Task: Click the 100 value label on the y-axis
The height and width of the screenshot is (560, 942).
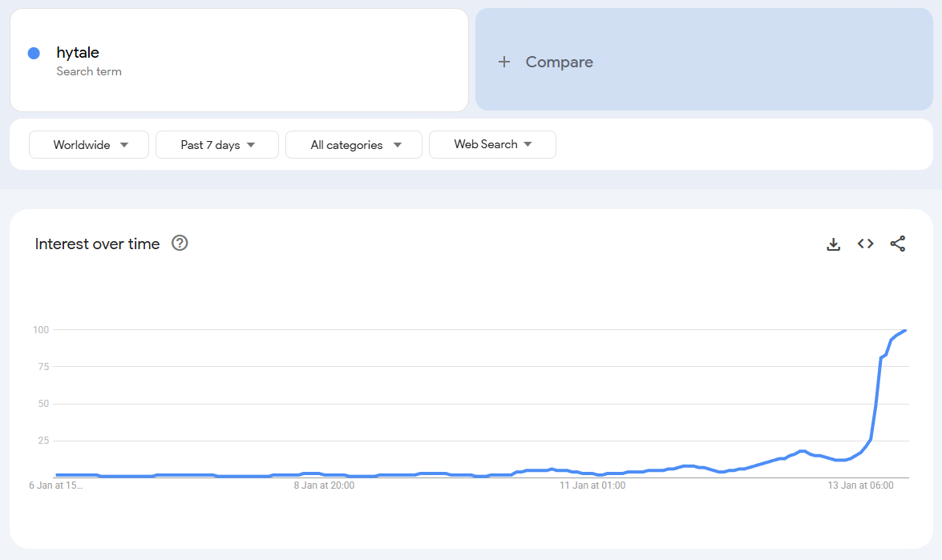Action: (39, 329)
